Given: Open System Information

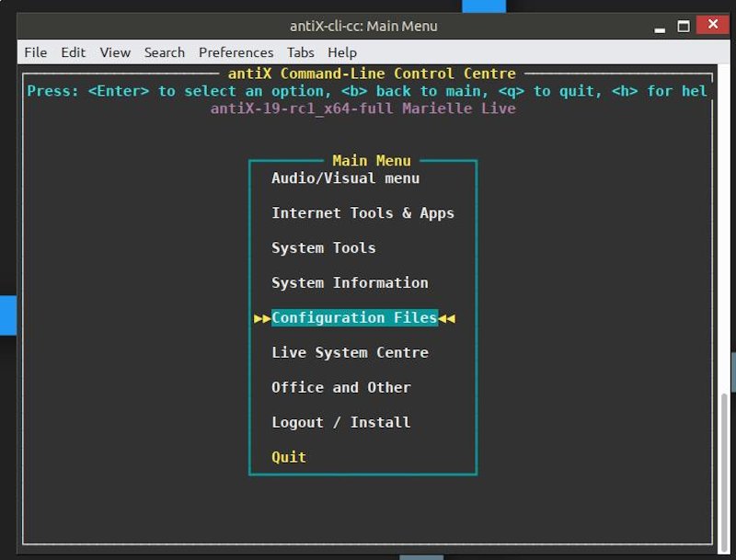Looking at the screenshot, I should pos(350,282).
